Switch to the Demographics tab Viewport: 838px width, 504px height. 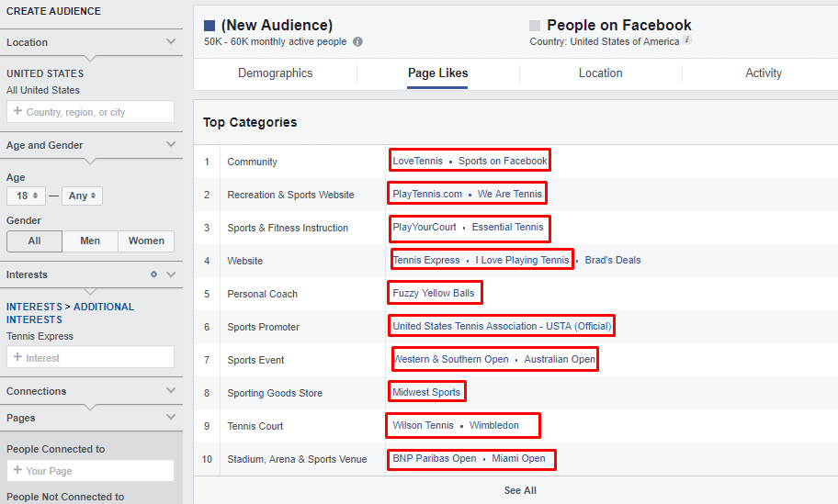tap(276, 73)
